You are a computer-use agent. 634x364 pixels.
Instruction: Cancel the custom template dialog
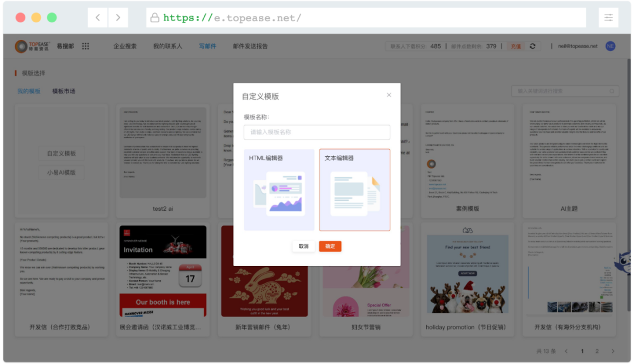tap(302, 246)
